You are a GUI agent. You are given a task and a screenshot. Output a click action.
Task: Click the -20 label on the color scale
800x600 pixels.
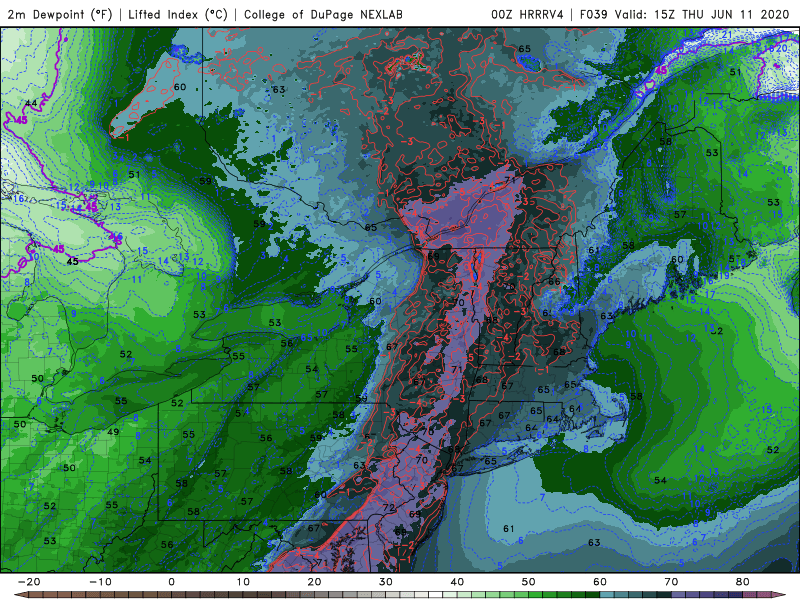[x=29, y=582]
